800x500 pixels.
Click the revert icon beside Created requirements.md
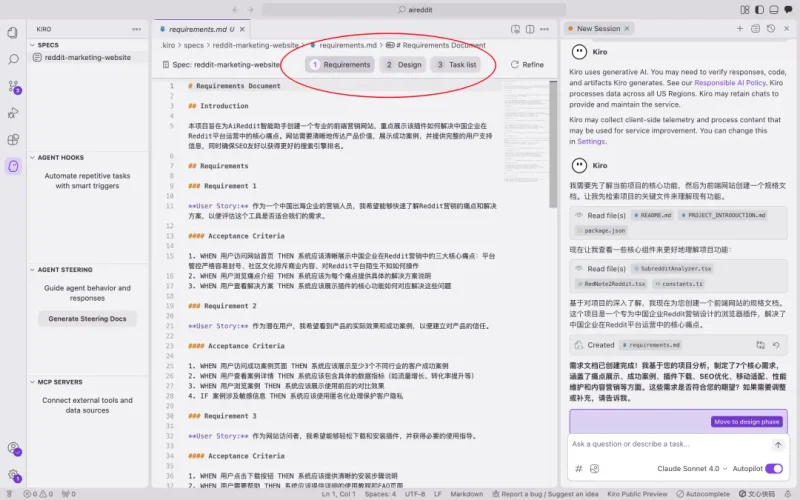(776, 345)
